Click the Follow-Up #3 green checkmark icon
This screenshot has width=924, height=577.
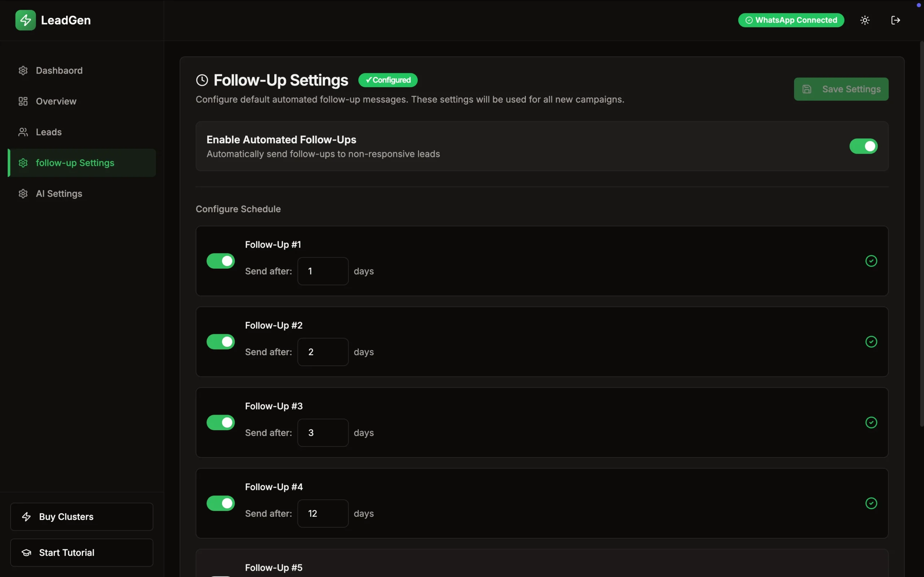point(871,422)
